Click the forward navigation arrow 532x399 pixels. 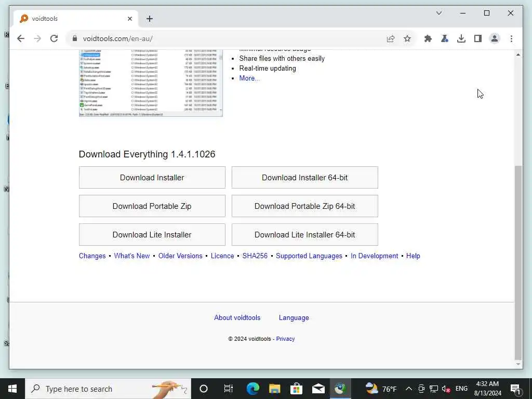[x=37, y=38]
